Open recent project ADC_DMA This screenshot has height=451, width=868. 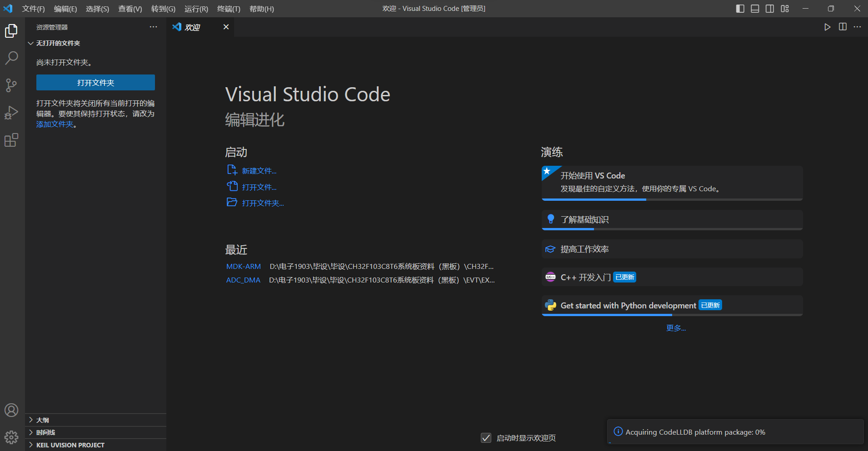(x=243, y=280)
